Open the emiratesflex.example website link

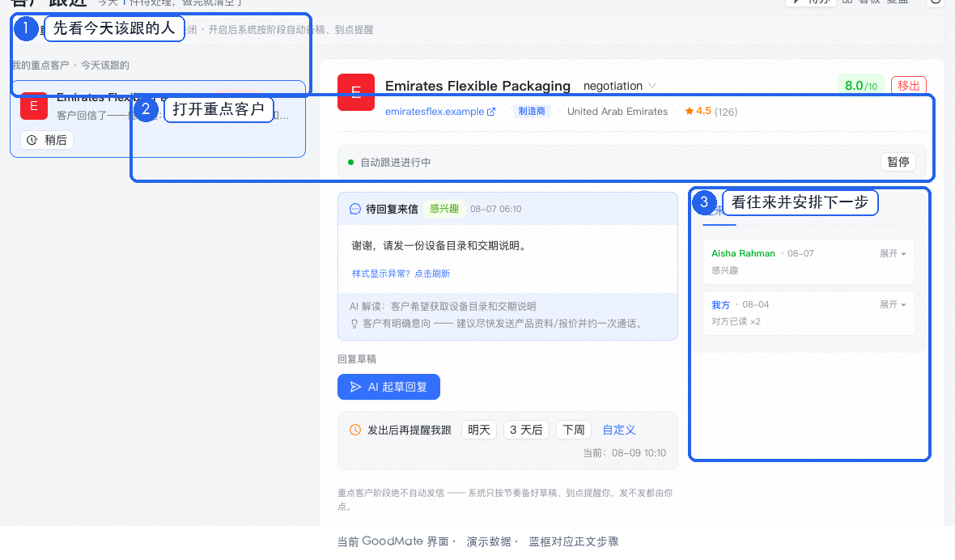pos(435,112)
